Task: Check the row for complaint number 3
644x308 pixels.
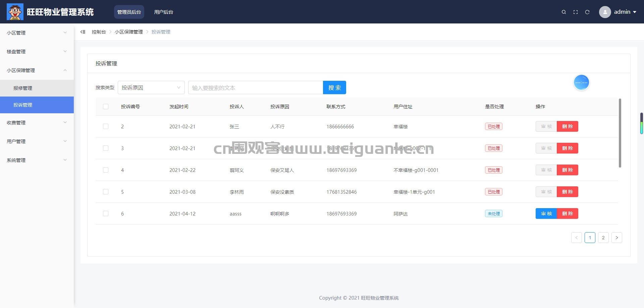Action: (x=106, y=148)
